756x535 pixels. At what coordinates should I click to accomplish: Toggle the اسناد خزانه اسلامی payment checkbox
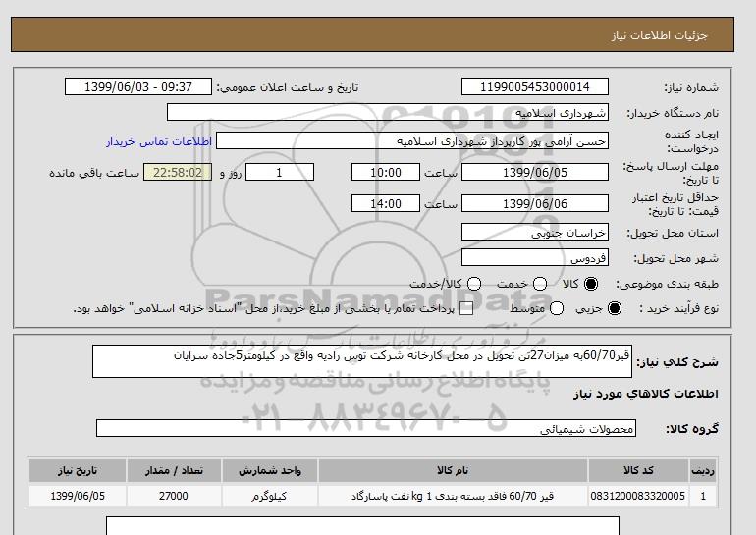(x=466, y=309)
